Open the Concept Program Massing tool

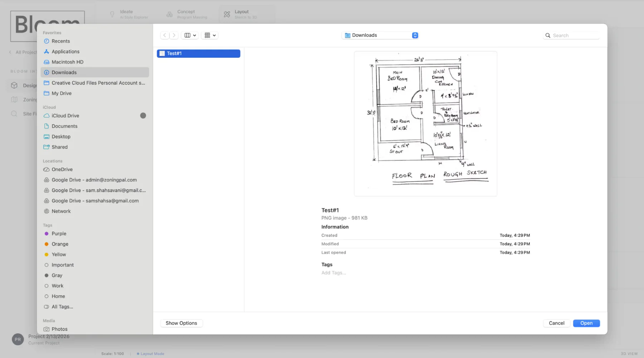point(169,14)
